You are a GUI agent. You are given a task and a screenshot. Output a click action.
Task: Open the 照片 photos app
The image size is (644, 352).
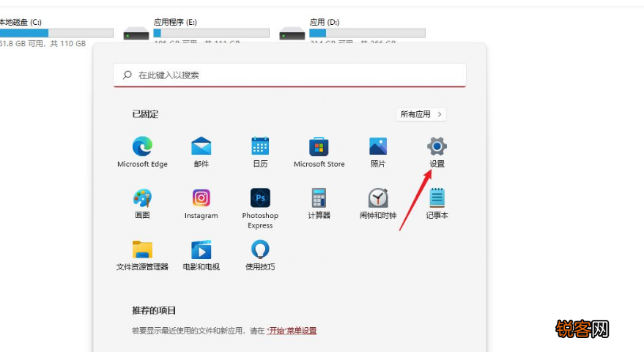coord(378,151)
